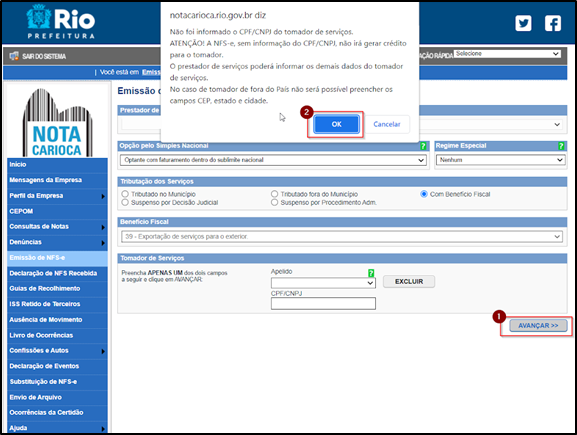Open Ocorrências da Certidão menu item

click(x=57, y=413)
